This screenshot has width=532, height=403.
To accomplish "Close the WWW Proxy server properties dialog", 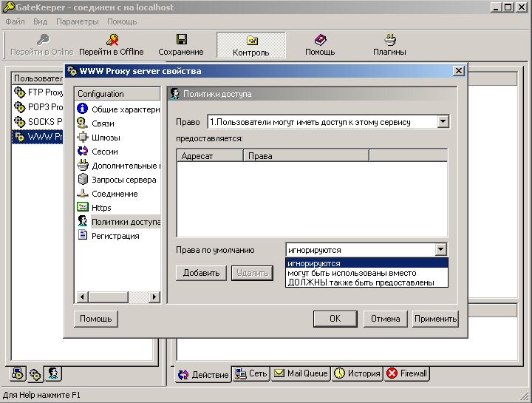I will 459,71.
